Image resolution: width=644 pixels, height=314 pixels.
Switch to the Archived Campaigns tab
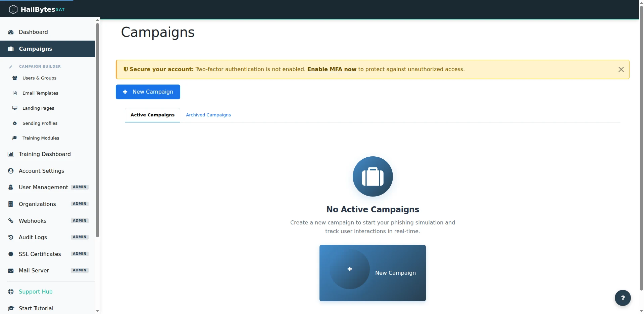[x=208, y=115]
